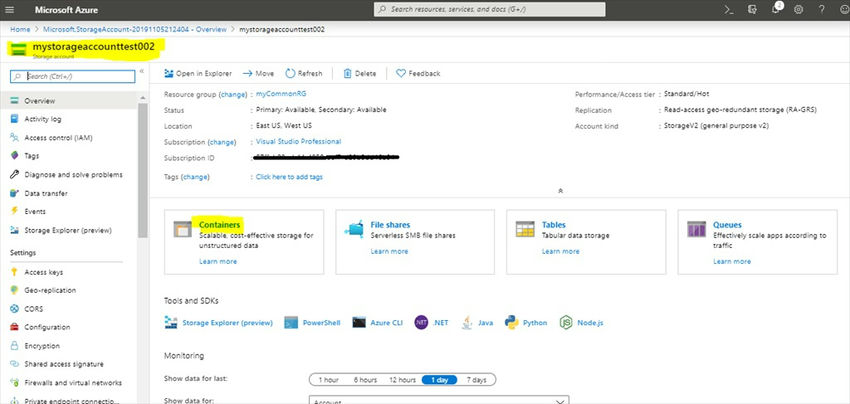The image size is (850, 404).
Task: Click here to add tags link
Action: (x=289, y=177)
